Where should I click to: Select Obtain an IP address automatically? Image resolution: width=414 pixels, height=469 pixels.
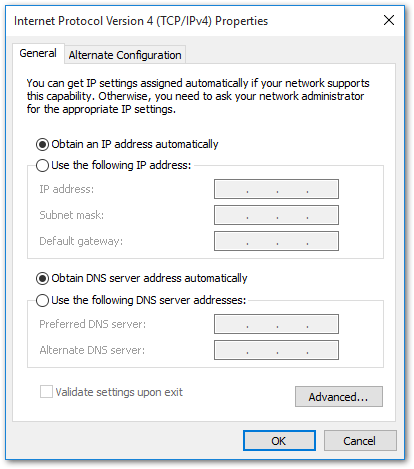click(x=42, y=144)
